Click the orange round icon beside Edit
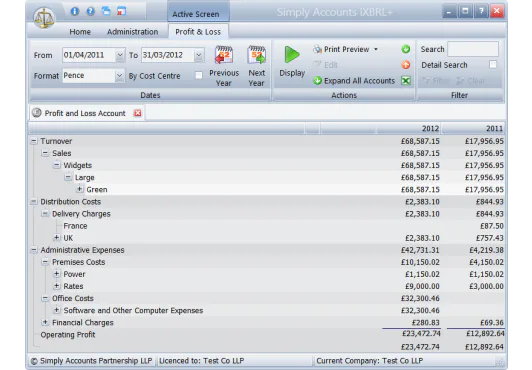Image resolution: width=532 pixels, height=370 pixels. click(406, 65)
